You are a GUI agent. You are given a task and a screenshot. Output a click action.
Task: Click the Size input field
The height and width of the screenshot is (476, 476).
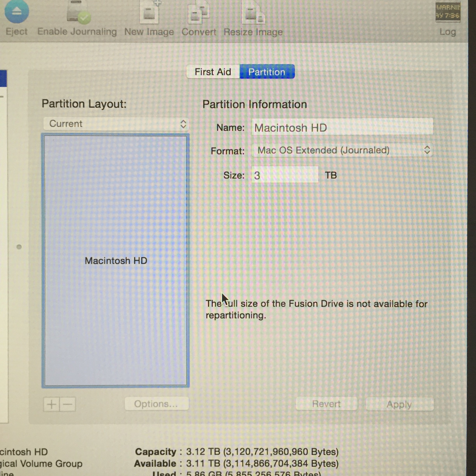(285, 175)
